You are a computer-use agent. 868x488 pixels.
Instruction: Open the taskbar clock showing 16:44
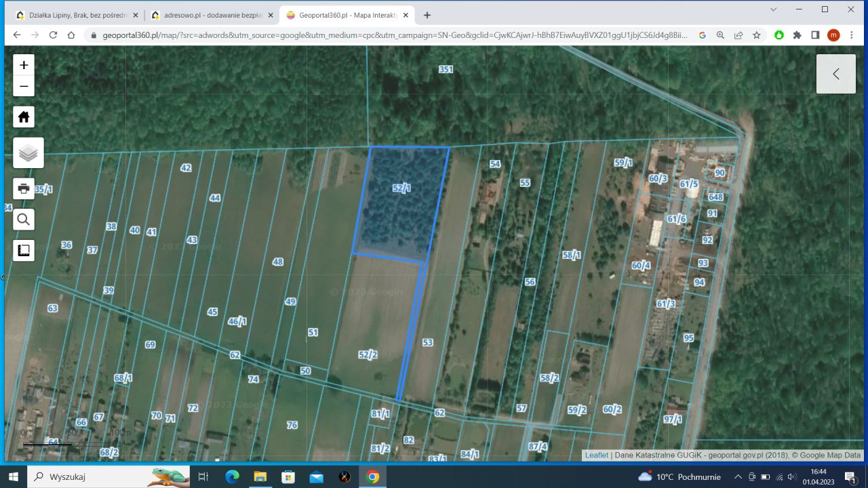coord(818,476)
